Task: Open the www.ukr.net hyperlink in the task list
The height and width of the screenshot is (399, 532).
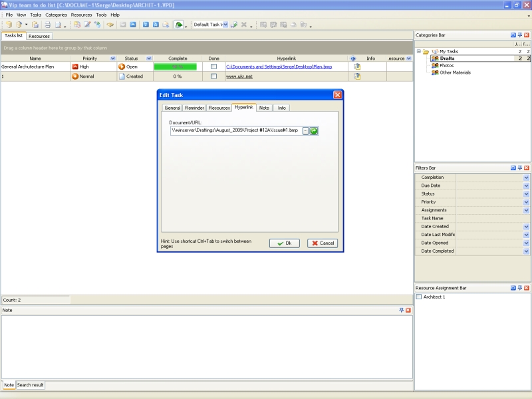Action: pos(239,76)
